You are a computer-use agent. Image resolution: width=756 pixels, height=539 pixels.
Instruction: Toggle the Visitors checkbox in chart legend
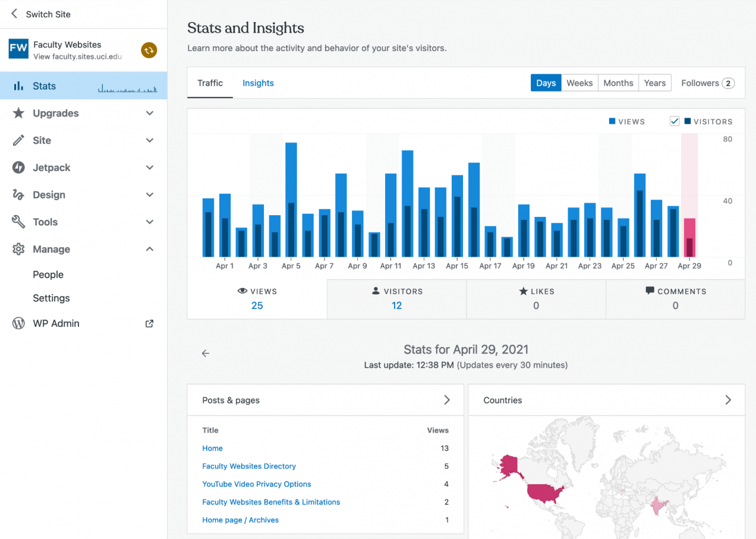click(x=674, y=121)
